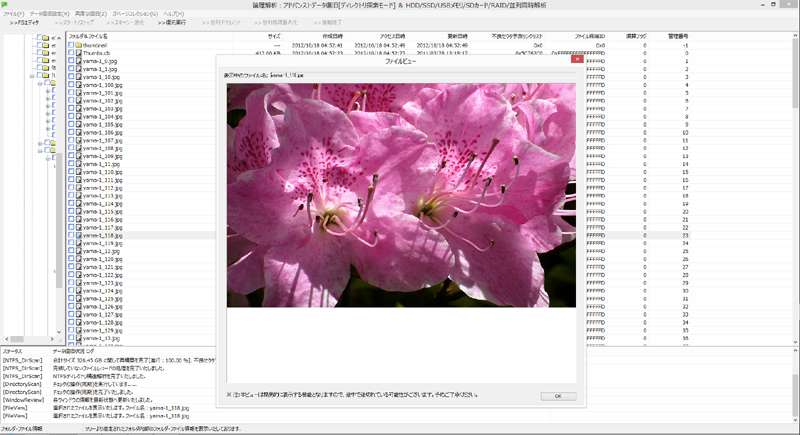Select the yama-1_125.jpg file name
The image size is (800, 435).
click(x=103, y=298)
